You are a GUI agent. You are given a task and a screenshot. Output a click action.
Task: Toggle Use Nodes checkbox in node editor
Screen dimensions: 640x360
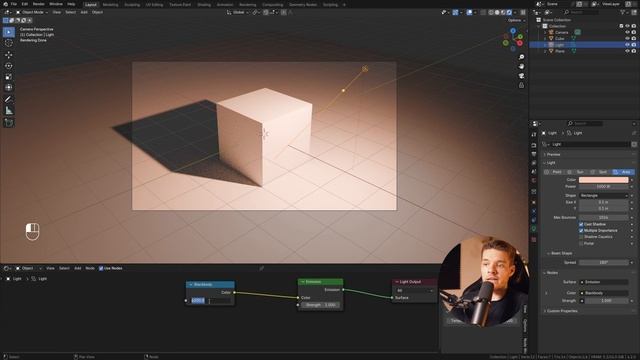(x=101, y=269)
